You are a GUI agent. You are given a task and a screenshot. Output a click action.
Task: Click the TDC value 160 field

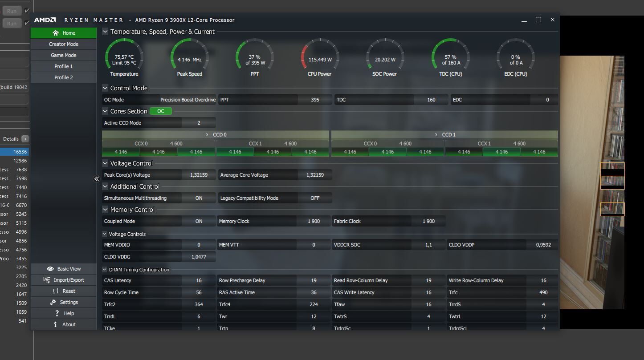(x=431, y=100)
